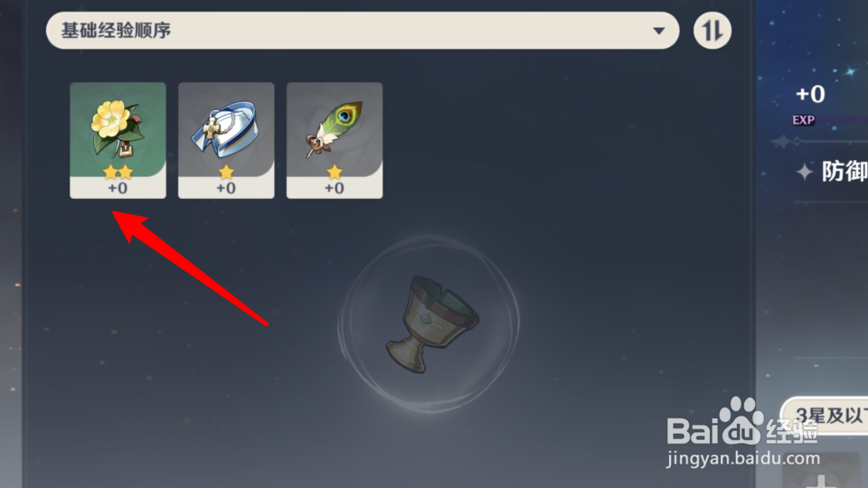Click the +0 value above EXP
Image resolution: width=868 pixels, height=488 pixels.
(x=810, y=94)
